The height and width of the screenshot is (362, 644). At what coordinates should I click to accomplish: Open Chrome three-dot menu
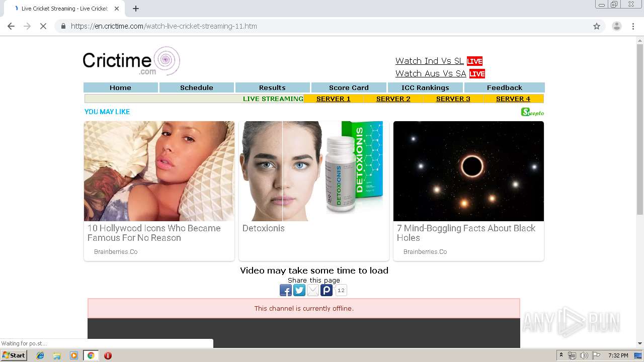click(633, 26)
